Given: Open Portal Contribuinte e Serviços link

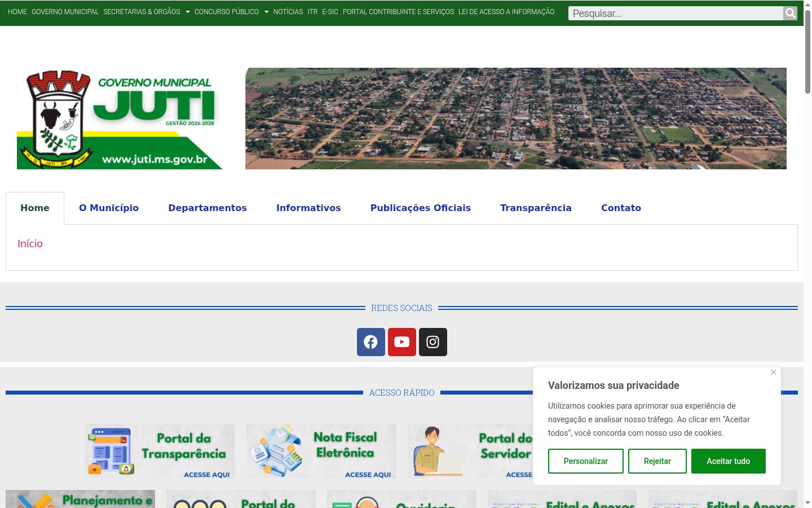Looking at the screenshot, I should 398,12.
